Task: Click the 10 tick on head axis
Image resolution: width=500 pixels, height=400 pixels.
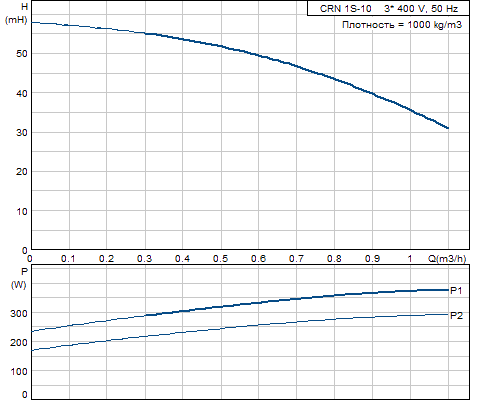Action: point(22,211)
